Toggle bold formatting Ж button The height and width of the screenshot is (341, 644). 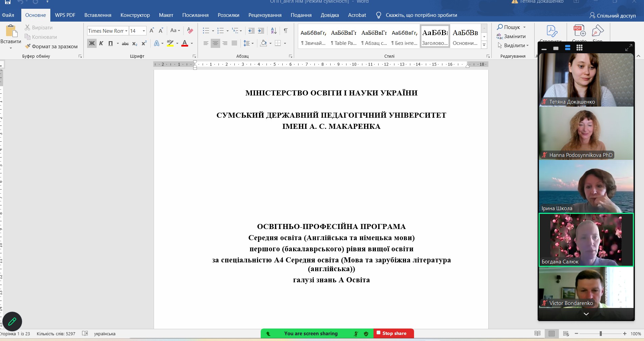tap(92, 43)
